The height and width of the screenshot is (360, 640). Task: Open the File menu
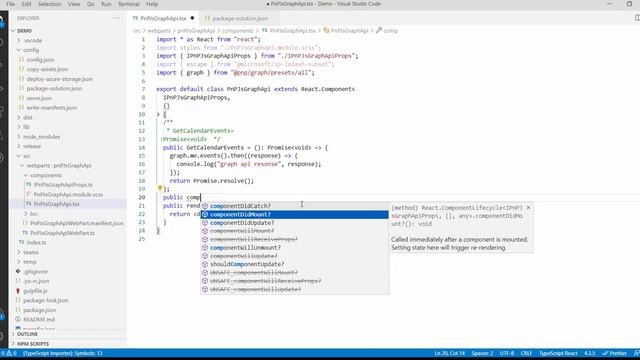click(x=10, y=4)
